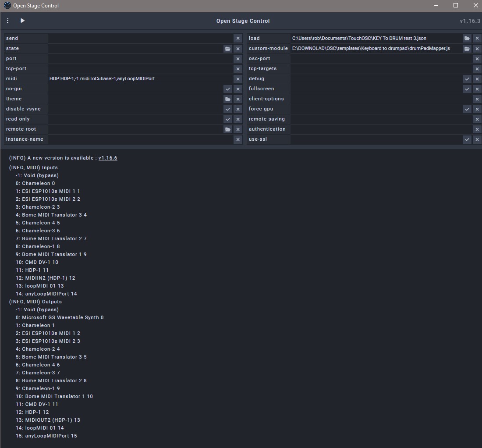
Task: Edit the midi devices input field
Action: (140, 79)
